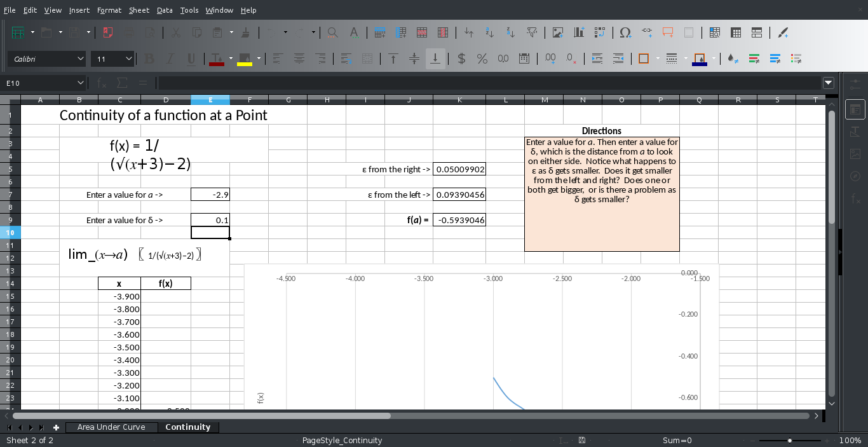Open Find & Replace magnifier icon
The image size is (868, 447).
coord(332,32)
